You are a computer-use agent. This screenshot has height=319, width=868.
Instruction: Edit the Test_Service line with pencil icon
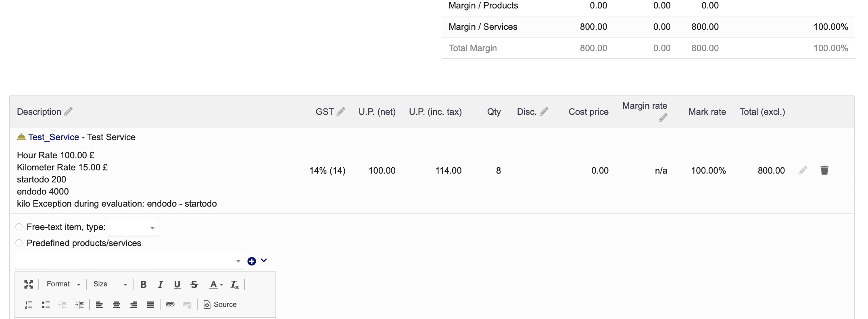[x=803, y=170]
